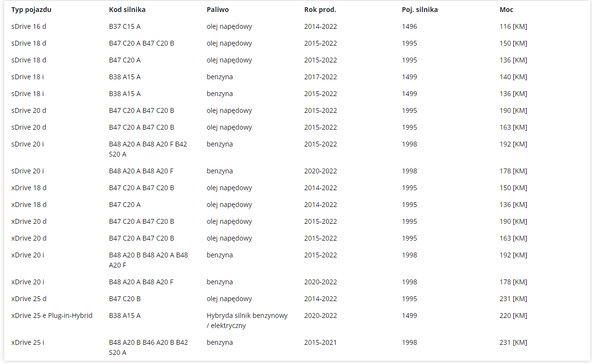Click the B48 A20 A B48 A20 F B42 S20 A code

pos(148,149)
